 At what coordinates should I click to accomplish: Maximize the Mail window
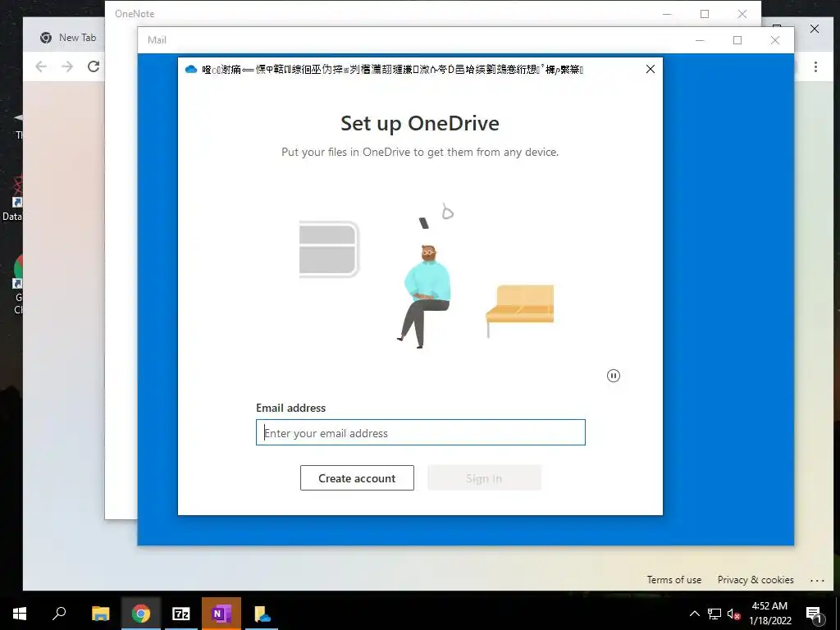737,40
